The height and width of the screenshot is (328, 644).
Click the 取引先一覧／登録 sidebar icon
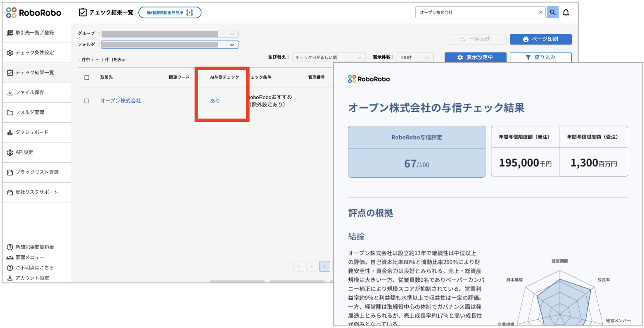(10, 33)
